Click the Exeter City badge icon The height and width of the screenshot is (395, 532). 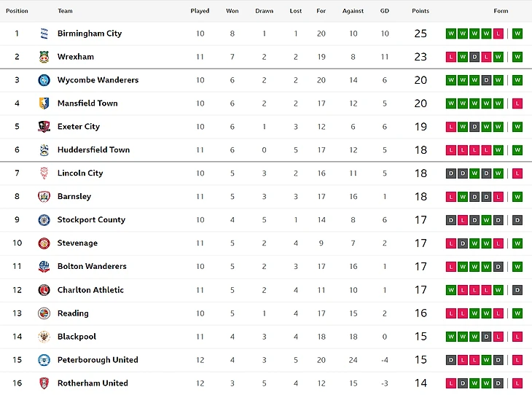pos(43,127)
